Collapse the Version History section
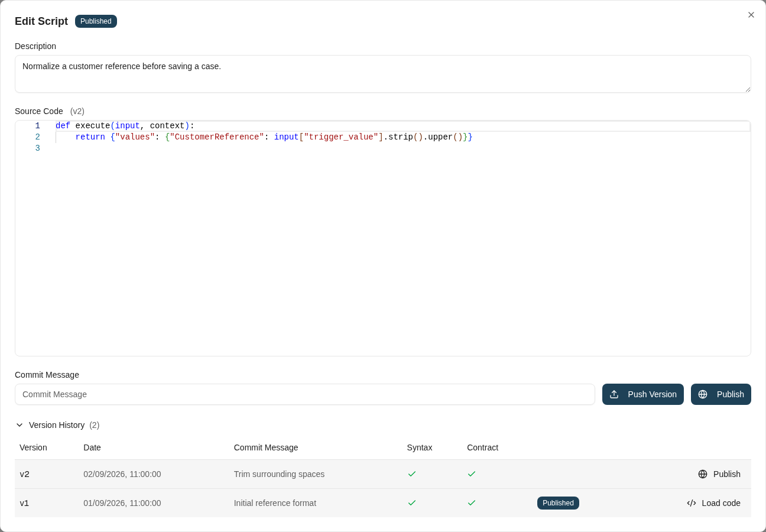766x532 pixels. 20,425
